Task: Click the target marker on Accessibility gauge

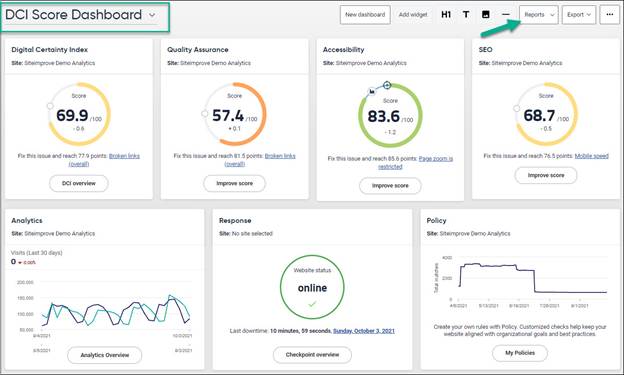Action: coord(387,85)
